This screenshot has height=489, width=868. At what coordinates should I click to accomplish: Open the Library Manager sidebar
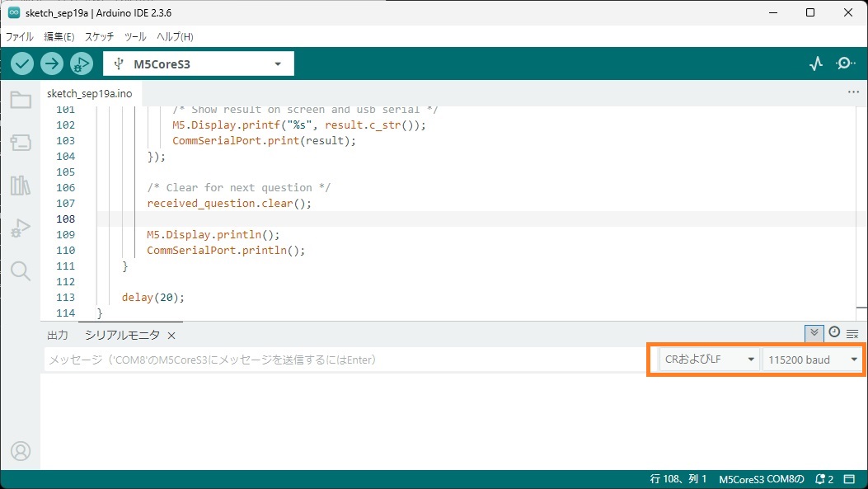[x=21, y=185]
